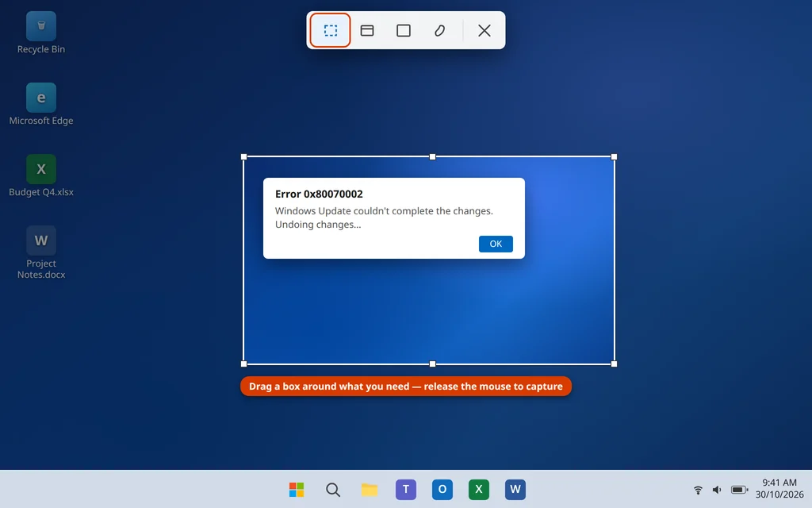
Task: Open Word from the taskbar
Action: click(515, 489)
